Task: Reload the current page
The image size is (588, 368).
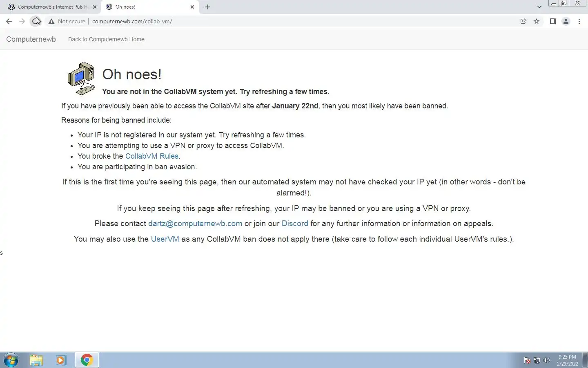Action: (36, 21)
